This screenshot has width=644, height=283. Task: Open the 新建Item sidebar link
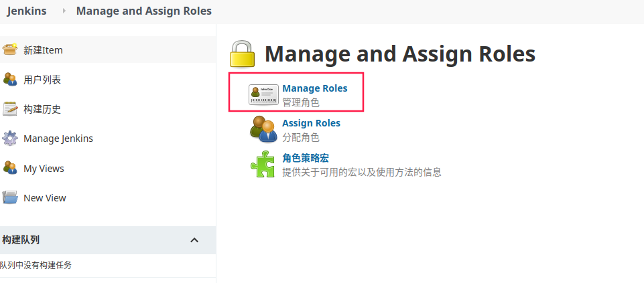(x=43, y=50)
